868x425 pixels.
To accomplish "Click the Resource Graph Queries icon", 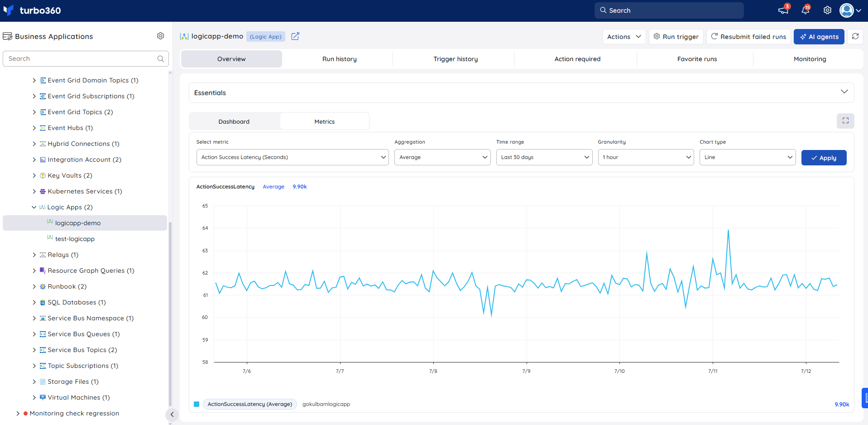I will (x=43, y=270).
